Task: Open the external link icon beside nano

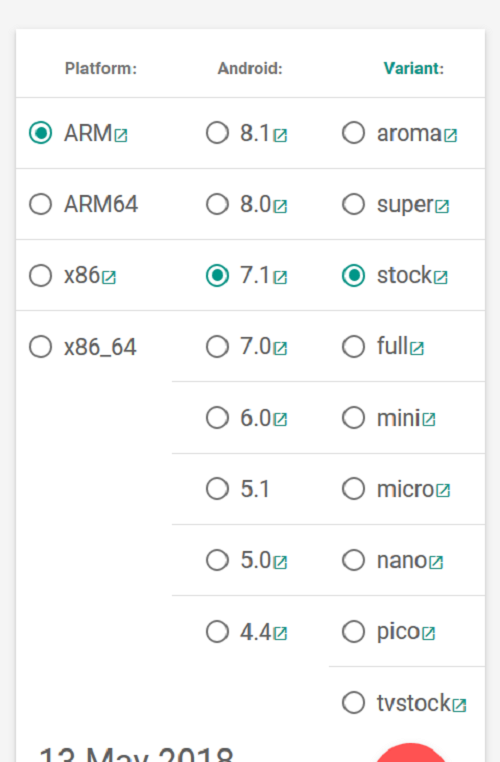Action: click(x=436, y=562)
